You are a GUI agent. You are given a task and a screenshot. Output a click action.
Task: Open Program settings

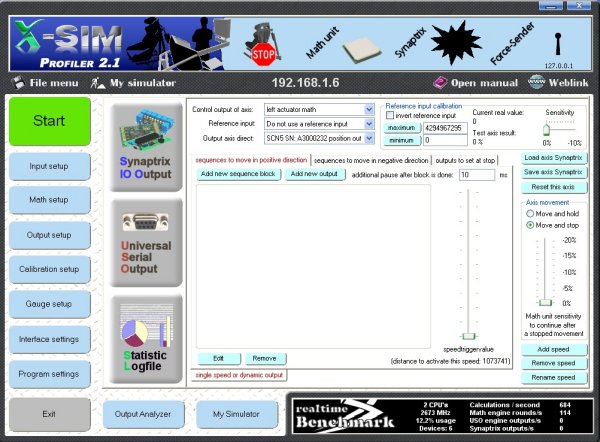[x=49, y=374]
